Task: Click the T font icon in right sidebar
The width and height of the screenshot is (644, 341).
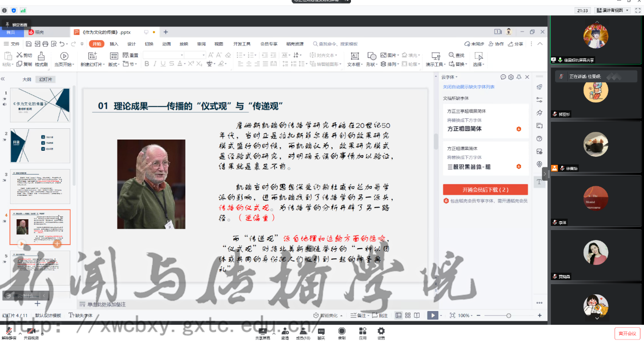Action: tap(539, 182)
